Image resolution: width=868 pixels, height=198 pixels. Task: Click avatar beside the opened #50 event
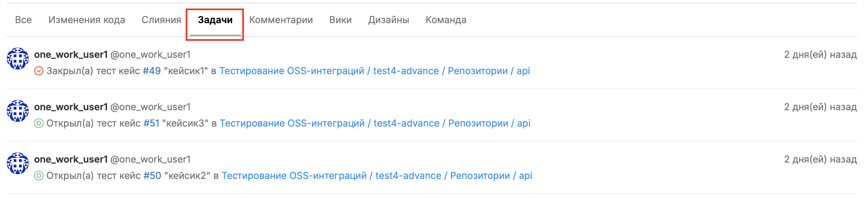click(18, 163)
